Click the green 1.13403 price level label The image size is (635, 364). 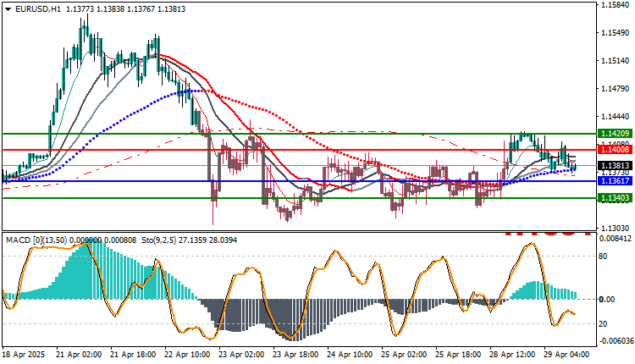coord(615,198)
